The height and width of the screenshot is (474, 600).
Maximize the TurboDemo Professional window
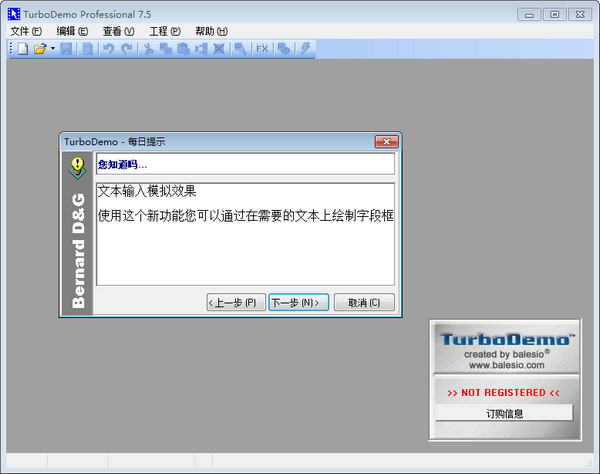click(x=554, y=15)
